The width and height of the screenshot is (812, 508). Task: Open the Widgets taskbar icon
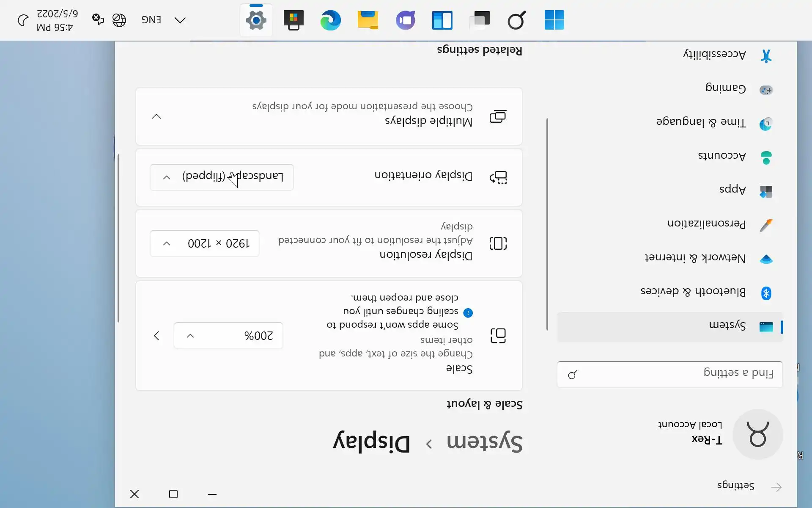(x=442, y=20)
